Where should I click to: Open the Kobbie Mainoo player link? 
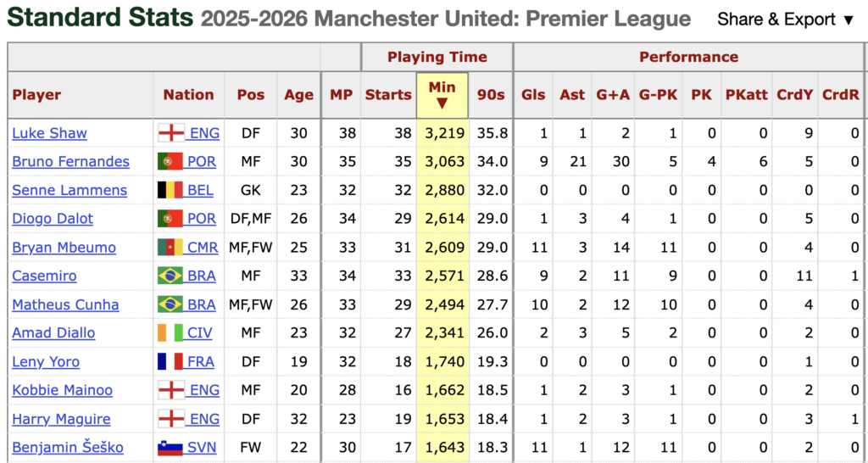pyautogui.click(x=62, y=390)
